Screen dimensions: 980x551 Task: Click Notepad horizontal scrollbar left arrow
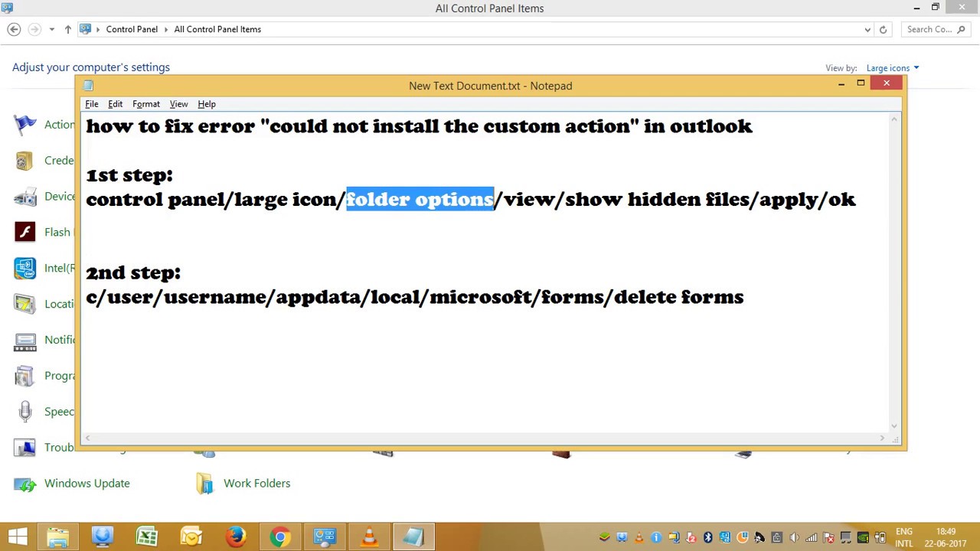[88, 439]
